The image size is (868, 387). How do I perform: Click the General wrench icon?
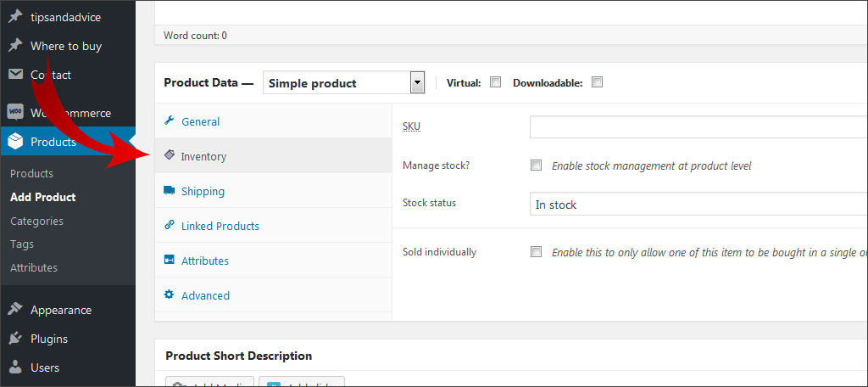point(170,121)
